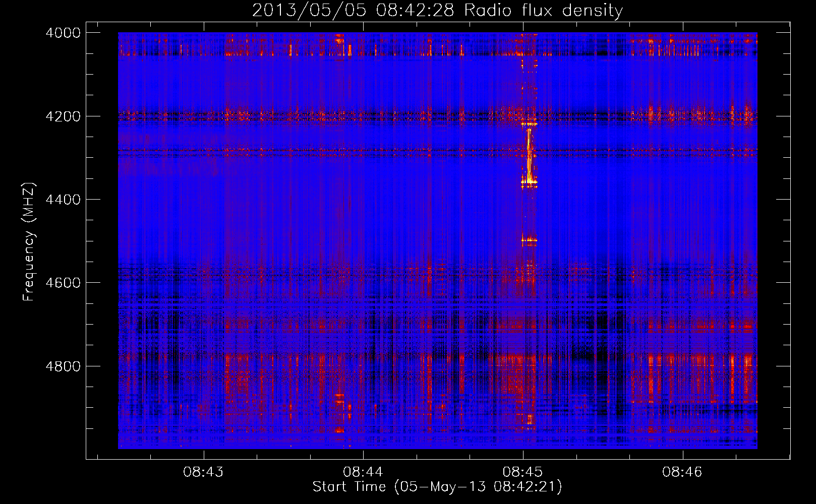Click the thin red band below 4200 MHz
Screen dimensions: 816x504
437,150
